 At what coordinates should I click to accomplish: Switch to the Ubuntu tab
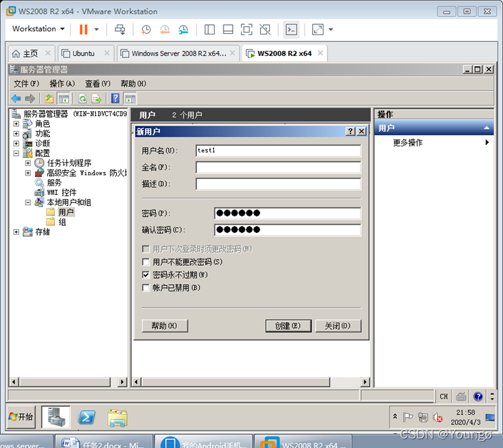click(83, 53)
